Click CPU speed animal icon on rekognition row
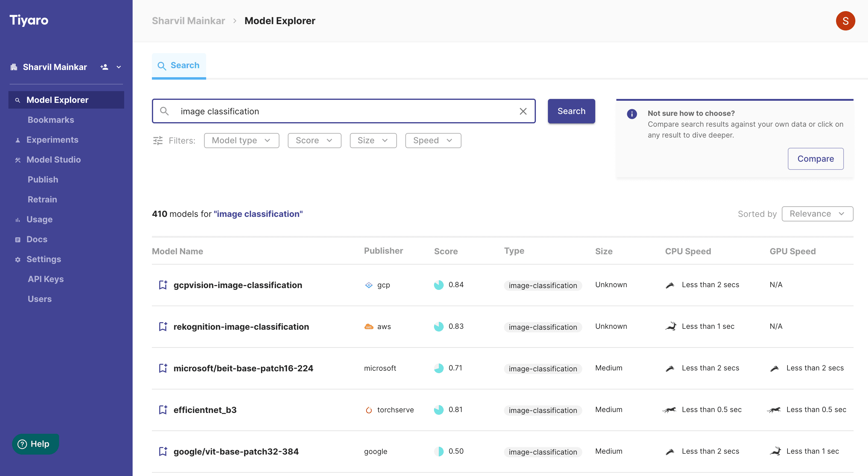The image size is (868, 476). coord(671,326)
